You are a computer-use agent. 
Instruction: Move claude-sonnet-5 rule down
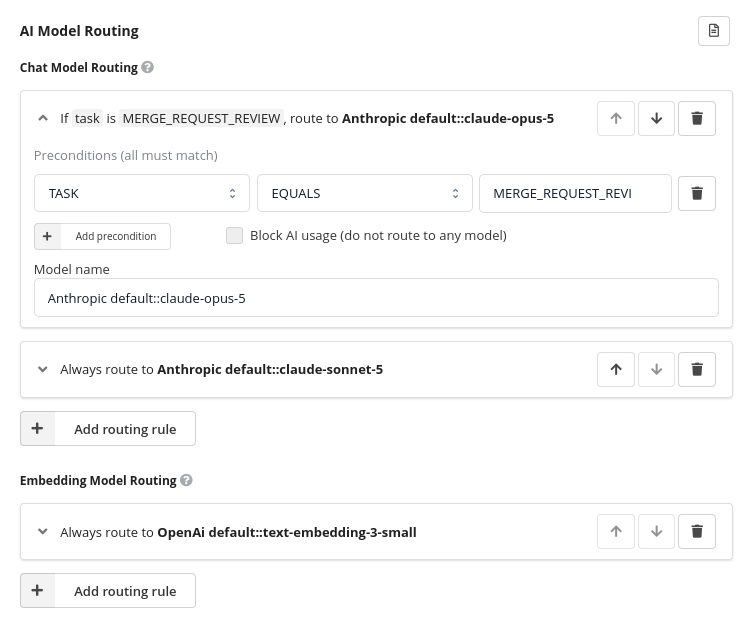[x=656, y=369]
